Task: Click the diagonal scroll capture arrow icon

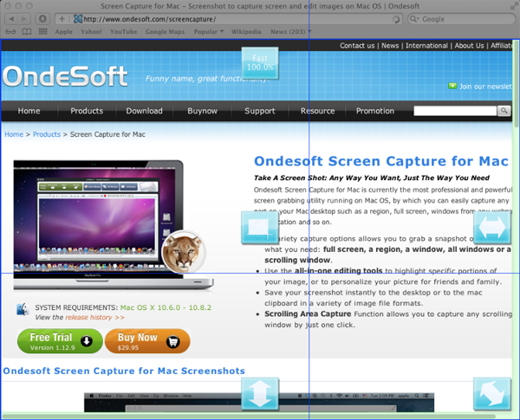Action: tap(491, 393)
